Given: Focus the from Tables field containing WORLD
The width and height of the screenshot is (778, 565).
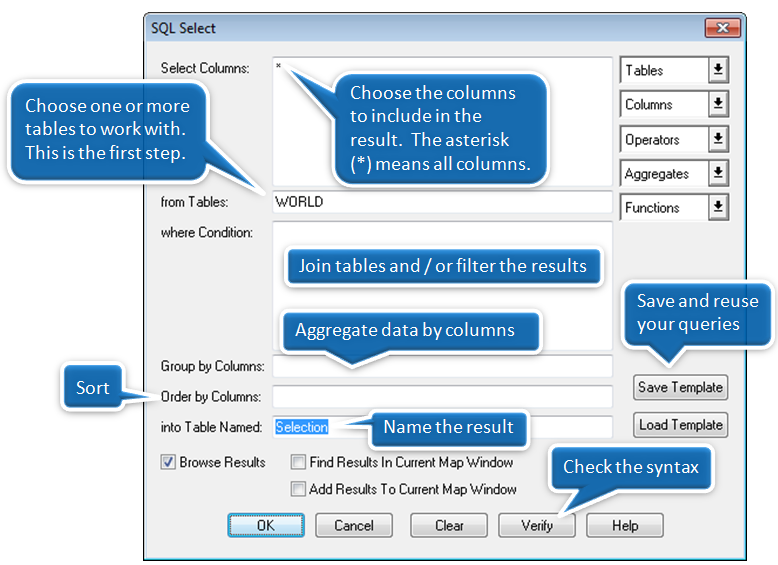Looking at the screenshot, I should coord(440,202).
